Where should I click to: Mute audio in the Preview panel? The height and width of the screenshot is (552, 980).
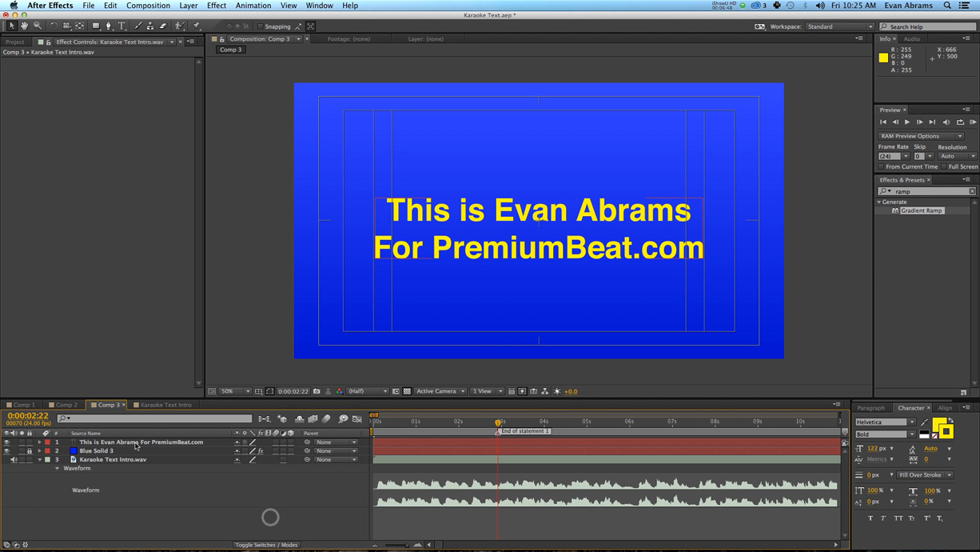pos(946,122)
